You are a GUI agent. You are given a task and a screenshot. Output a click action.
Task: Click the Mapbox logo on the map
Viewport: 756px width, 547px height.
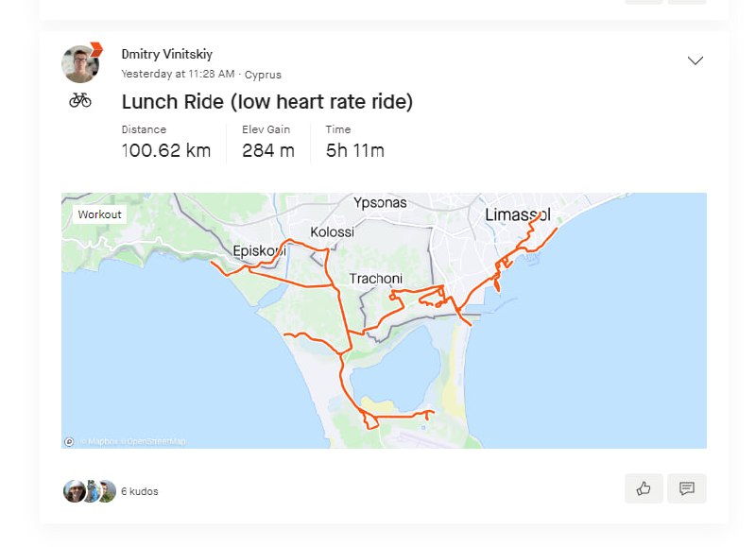click(69, 441)
